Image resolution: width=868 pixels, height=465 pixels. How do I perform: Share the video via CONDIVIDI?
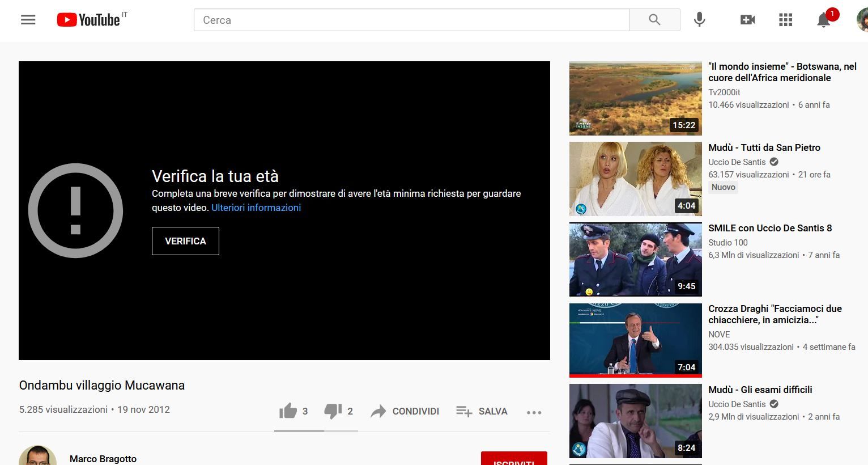coord(405,411)
